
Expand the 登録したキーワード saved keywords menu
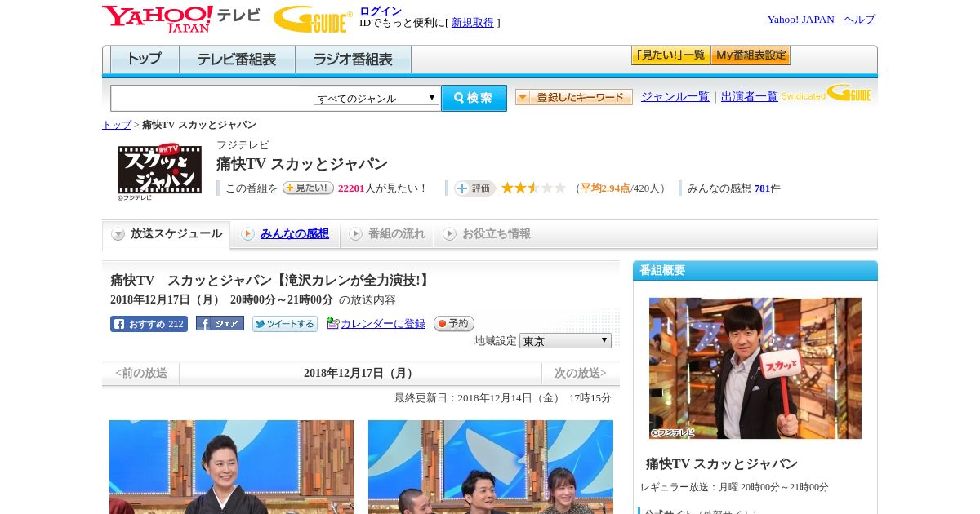click(574, 97)
